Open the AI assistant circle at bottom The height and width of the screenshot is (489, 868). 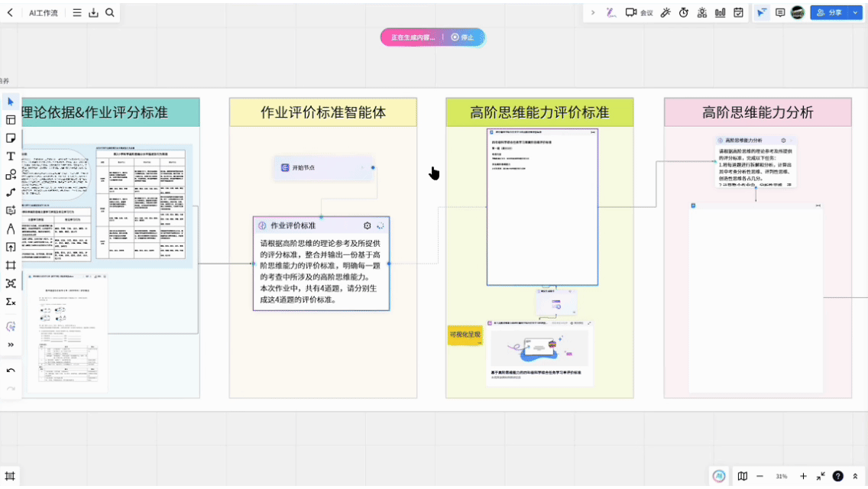[x=719, y=476]
